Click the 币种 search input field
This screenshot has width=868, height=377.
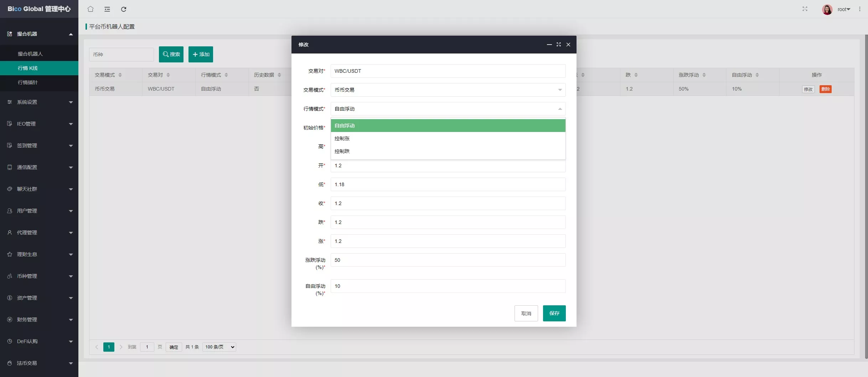[x=121, y=55]
